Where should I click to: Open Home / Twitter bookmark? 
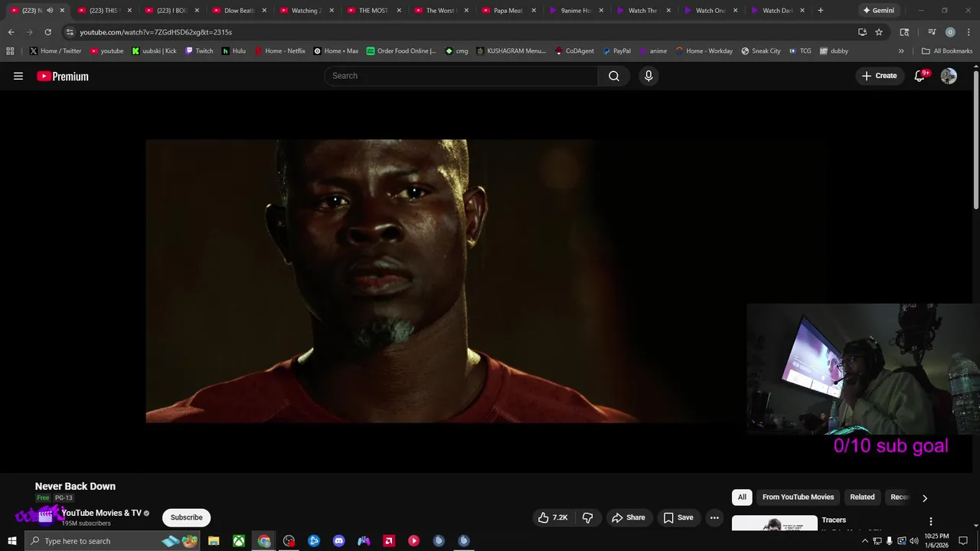(x=55, y=51)
